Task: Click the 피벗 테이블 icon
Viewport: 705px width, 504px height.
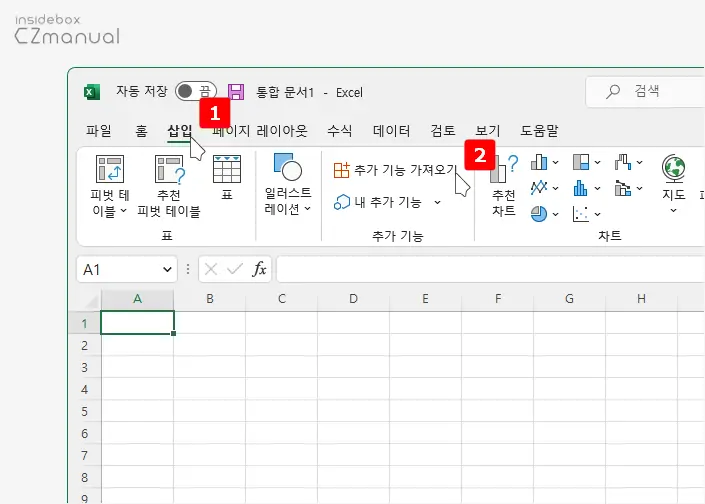Action: pyautogui.click(x=110, y=169)
